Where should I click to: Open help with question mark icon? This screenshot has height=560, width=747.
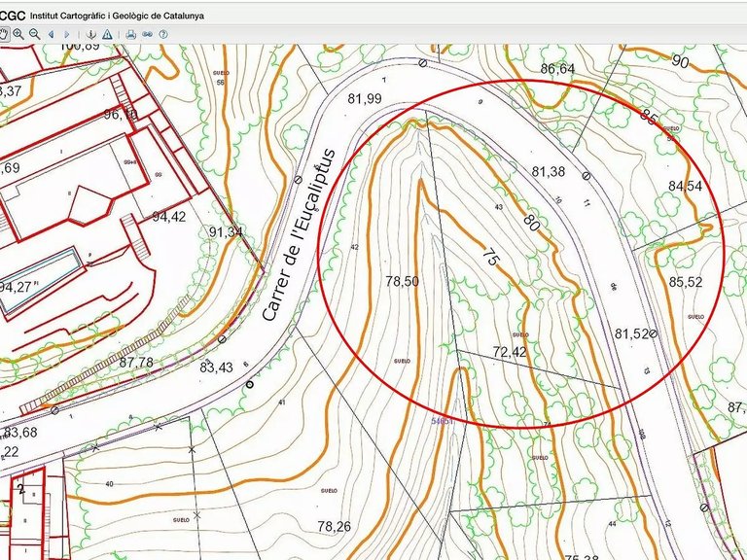click(x=163, y=34)
